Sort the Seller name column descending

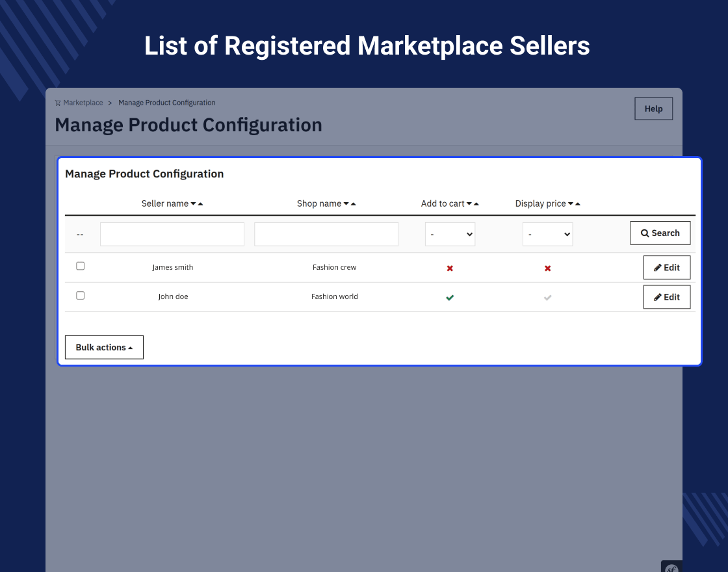pyautogui.click(x=193, y=204)
